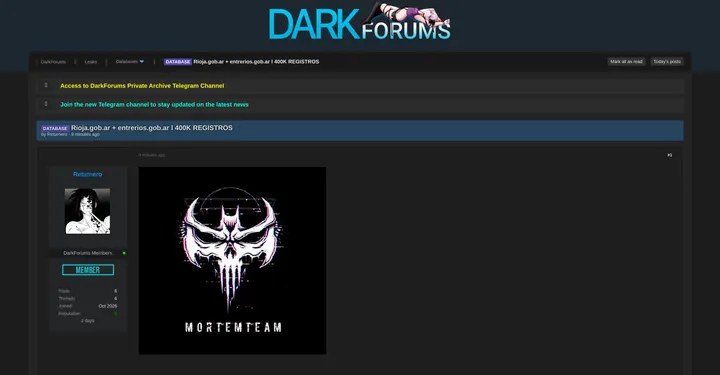Screen dimensions: 720x375
Task: Open thread title link in breadcrumb bar
Action: [x=256, y=62]
